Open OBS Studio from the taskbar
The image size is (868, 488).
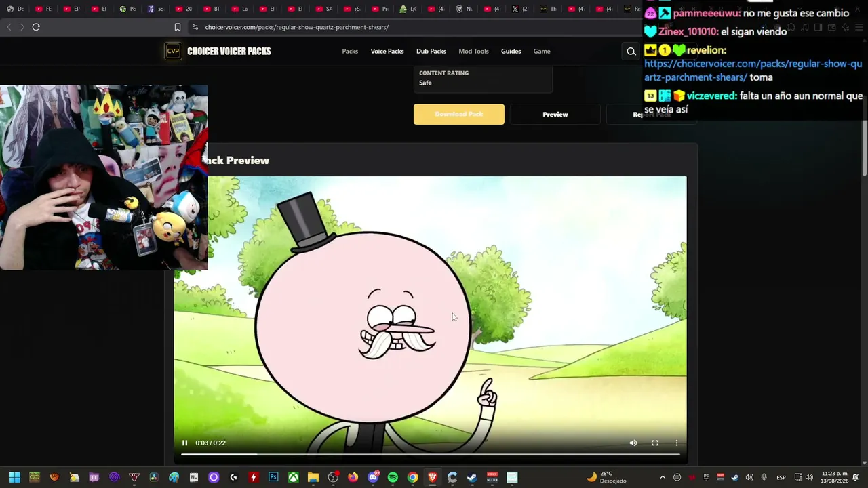click(x=333, y=477)
